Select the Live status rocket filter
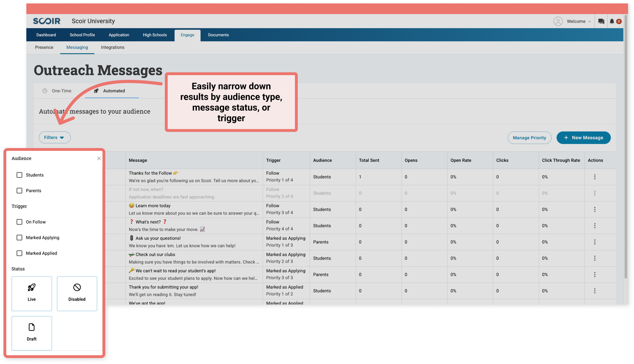Image resolution: width=634 pixels, height=364 pixels. [x=32, y=293]
